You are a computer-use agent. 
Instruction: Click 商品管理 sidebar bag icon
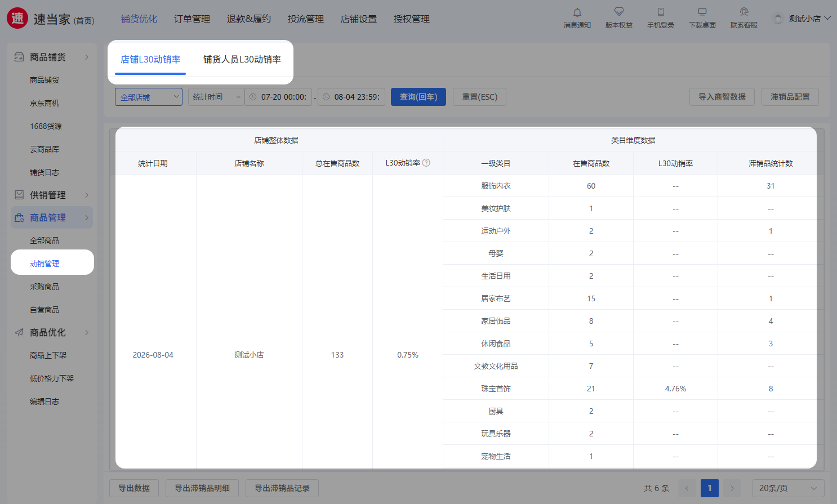[19, 217]
